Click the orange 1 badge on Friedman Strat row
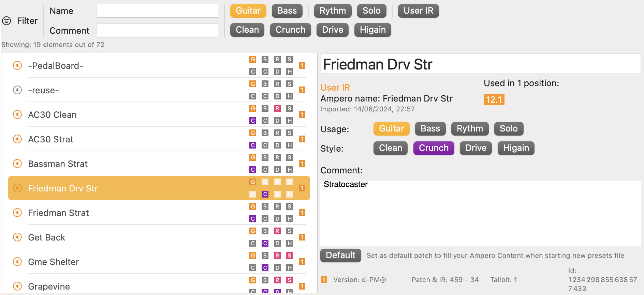Image resolution: width=644 pixels, height=295 pixels. [302, 213]
